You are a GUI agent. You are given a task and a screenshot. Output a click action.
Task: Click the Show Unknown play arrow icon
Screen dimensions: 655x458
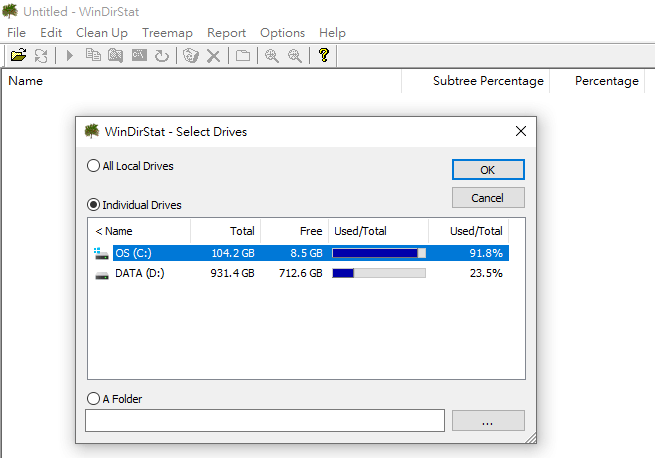click(70, 55)
